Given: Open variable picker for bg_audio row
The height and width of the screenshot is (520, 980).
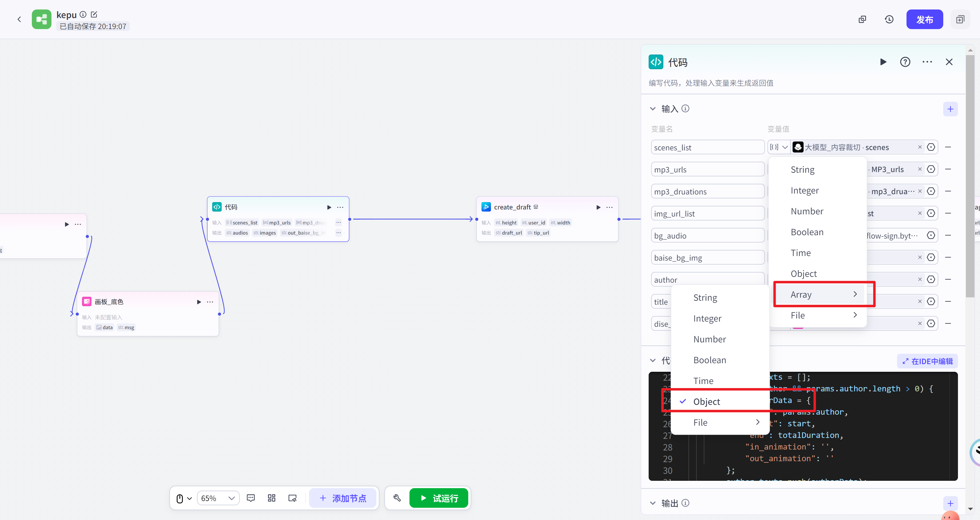Looking at the screenshot, I should (931, 236).
